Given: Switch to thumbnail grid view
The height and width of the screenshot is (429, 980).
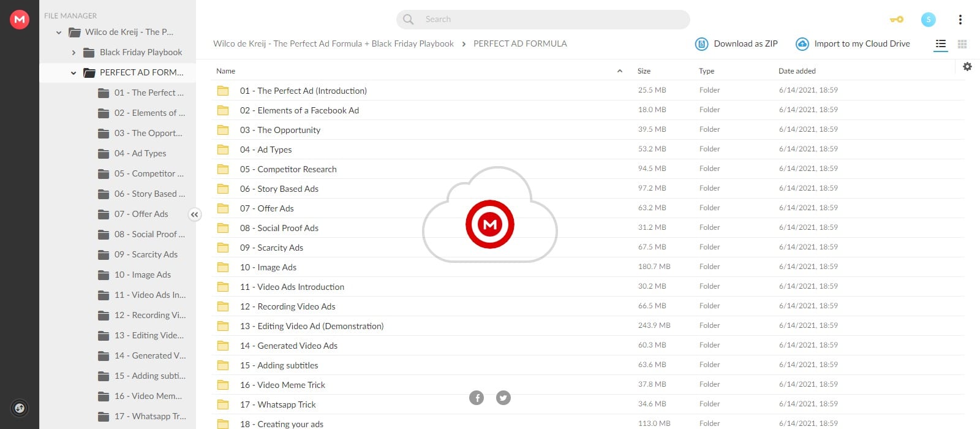Looking at the screenshot, I should tap(962, 44).
